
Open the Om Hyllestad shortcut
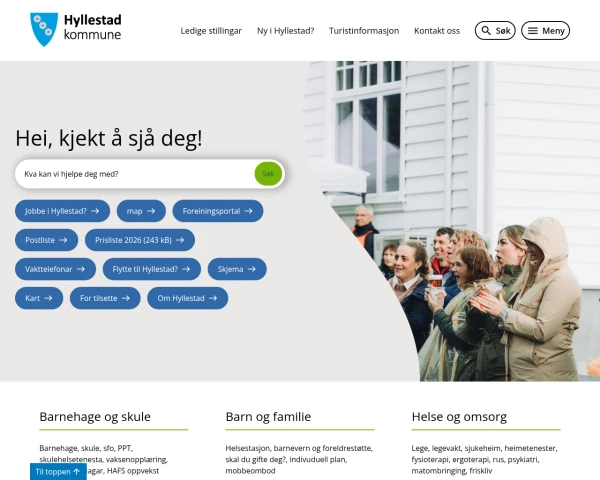tap(188, 298)
